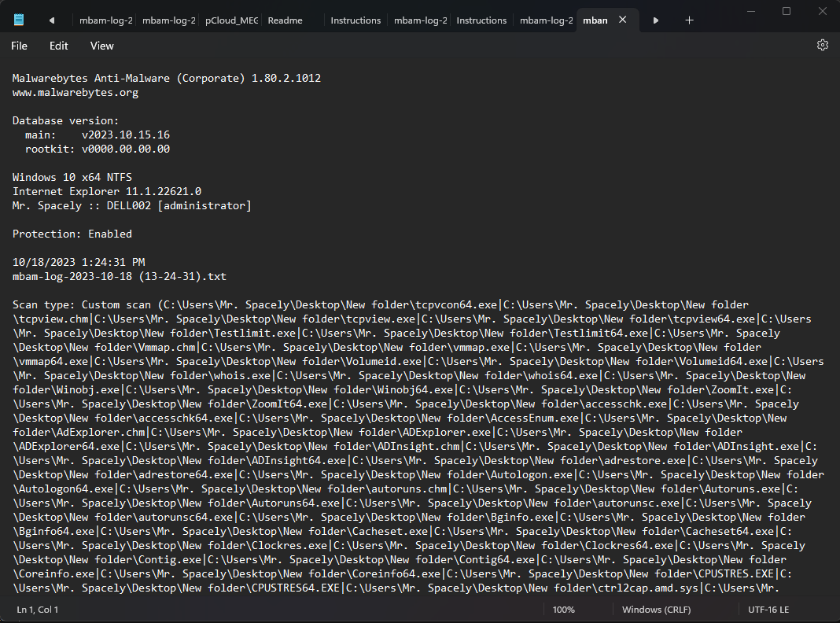Click the main v2023.10.15.16 line
Image resolution: width=840 pixels, height=623 pixels.
click(98, 135)
